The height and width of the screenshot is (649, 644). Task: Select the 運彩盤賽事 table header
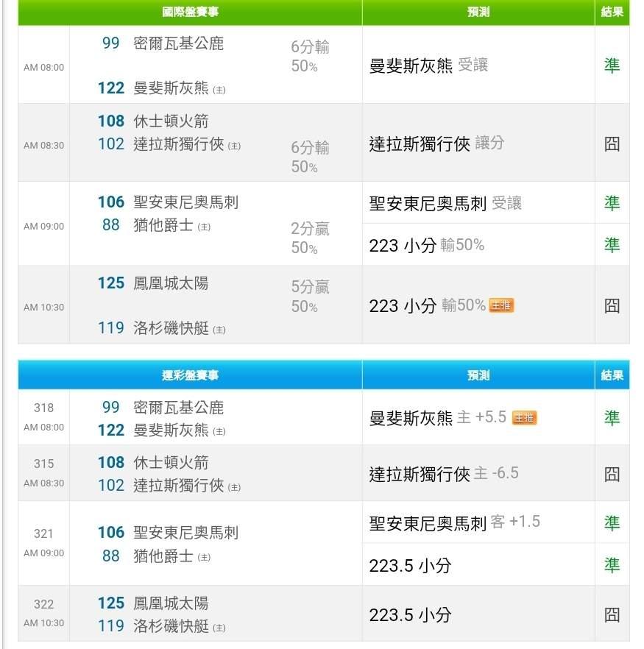coord(190,375)
